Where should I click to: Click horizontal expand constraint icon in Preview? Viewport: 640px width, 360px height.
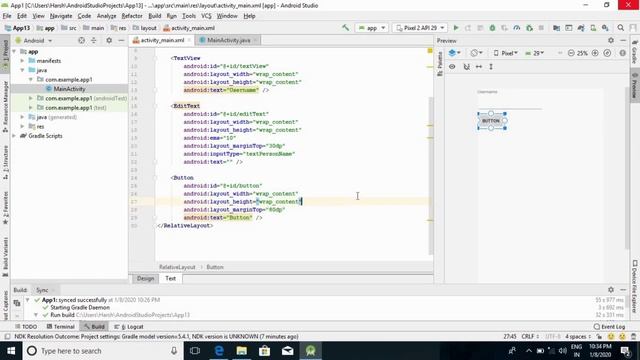point(479,67)
